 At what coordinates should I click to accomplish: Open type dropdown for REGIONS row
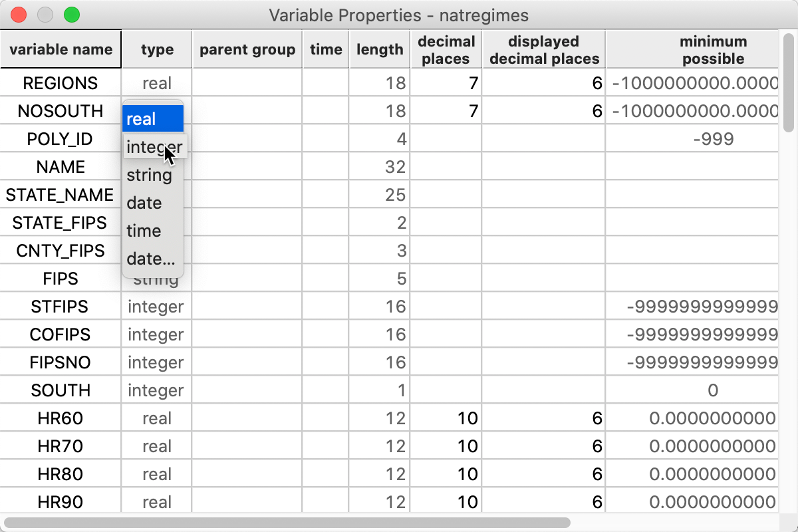[157, 83]
